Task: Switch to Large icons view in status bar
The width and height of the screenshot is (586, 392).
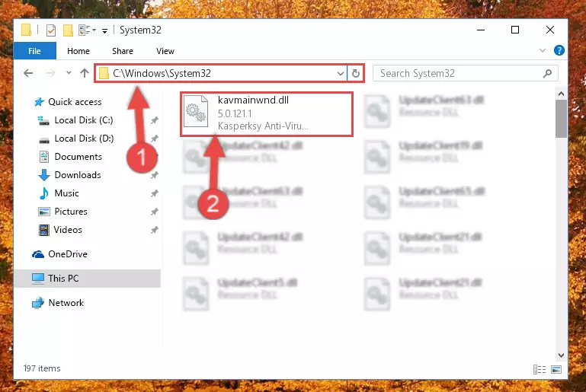Action: pyautogui.click(x=556, y=370)
